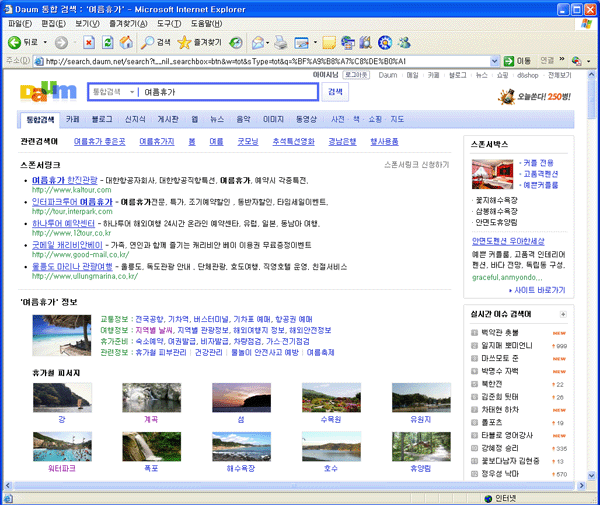This screenshot has width=600, height=505.
Task: Click the toolbar icon right of Links chevron
Action: (x=576, y=61)
